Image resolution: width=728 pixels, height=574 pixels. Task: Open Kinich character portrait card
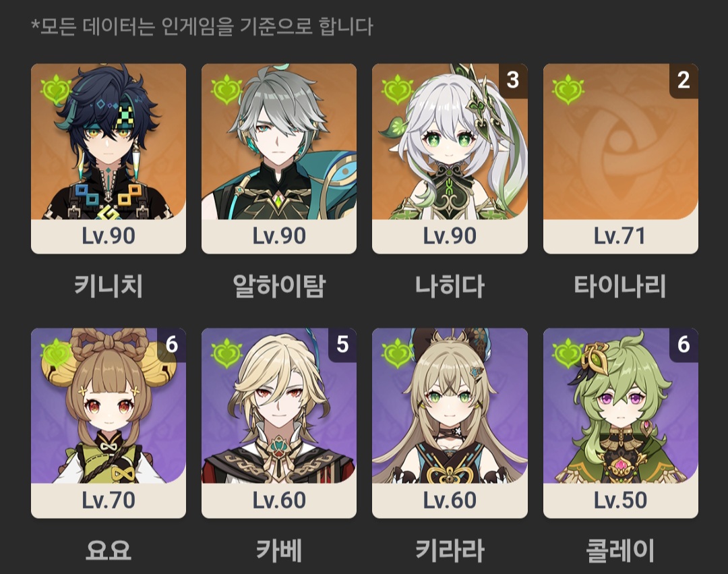point(109,159)
